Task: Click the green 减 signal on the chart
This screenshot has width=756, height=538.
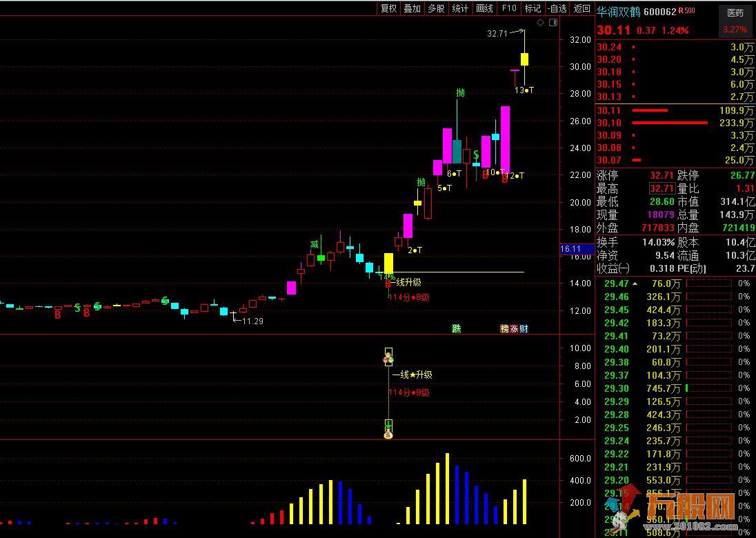Action: point(315,245)
